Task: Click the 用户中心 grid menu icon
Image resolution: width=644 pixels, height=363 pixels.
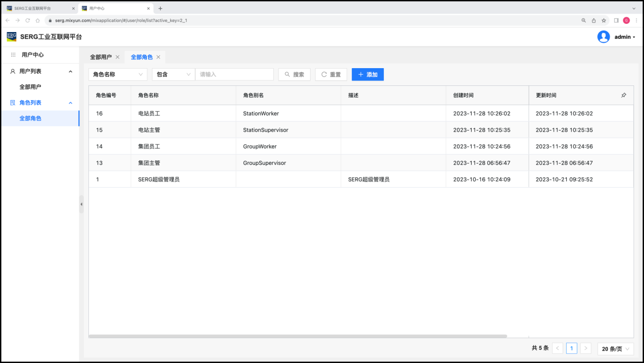Action: point(13,54)
